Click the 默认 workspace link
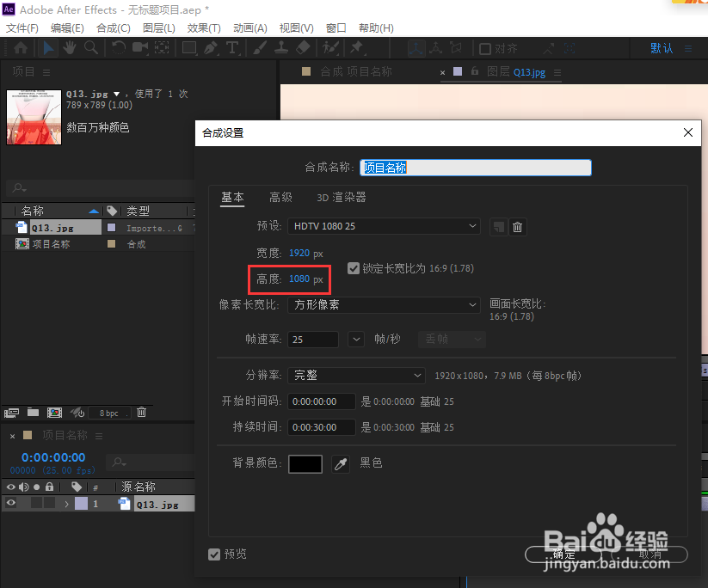 coord(662,48)
